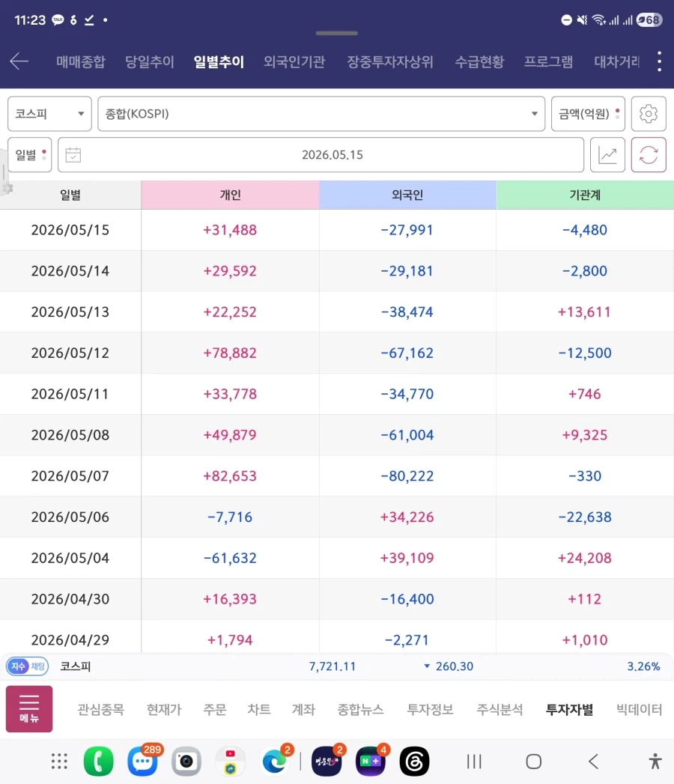674x784 pixels.
Task: Open the app drawer grid icon
Action: point(59,762)
